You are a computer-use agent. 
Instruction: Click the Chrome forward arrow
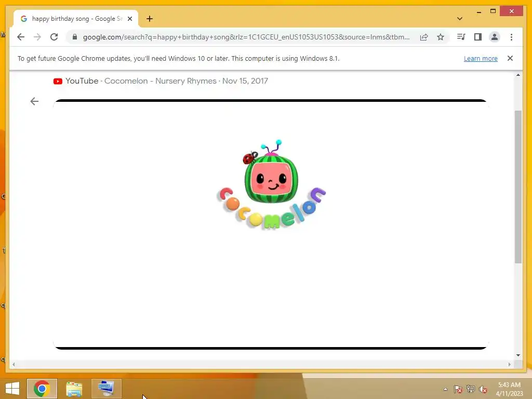tap(37, 37)
